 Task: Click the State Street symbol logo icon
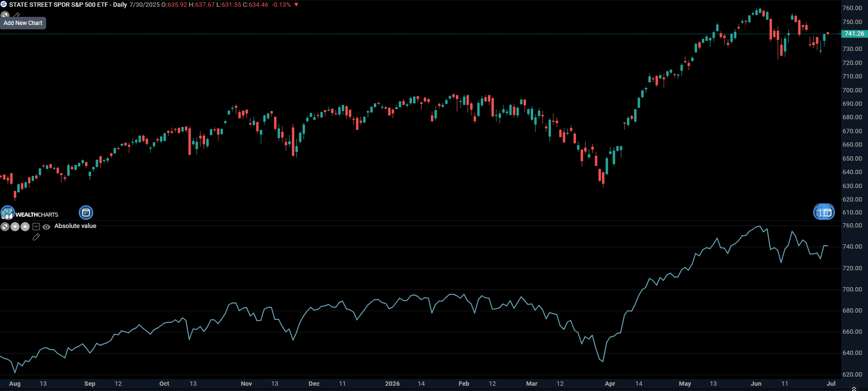(4, 4)
